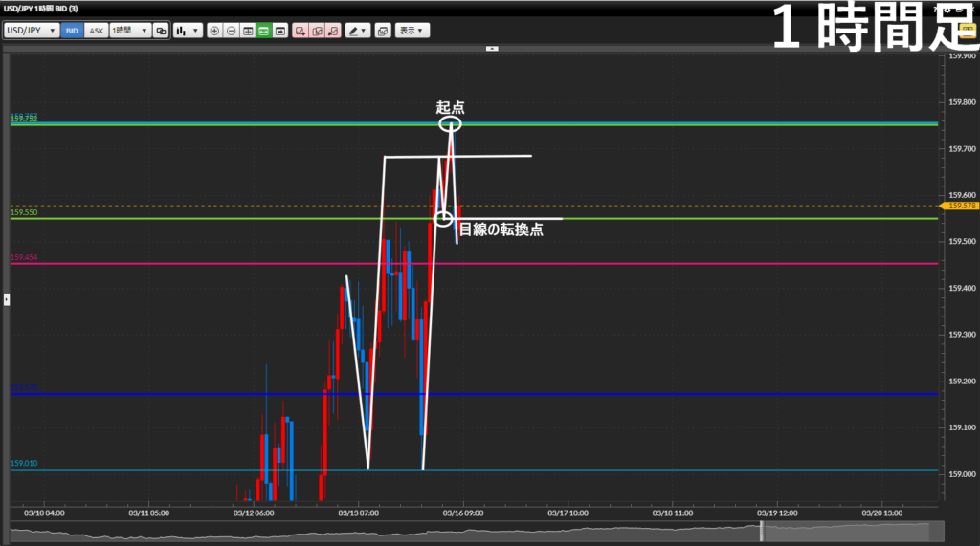Viewport: 980px width, 546px height.
Task: Switch price display to ASK
Action: (96, 31)
